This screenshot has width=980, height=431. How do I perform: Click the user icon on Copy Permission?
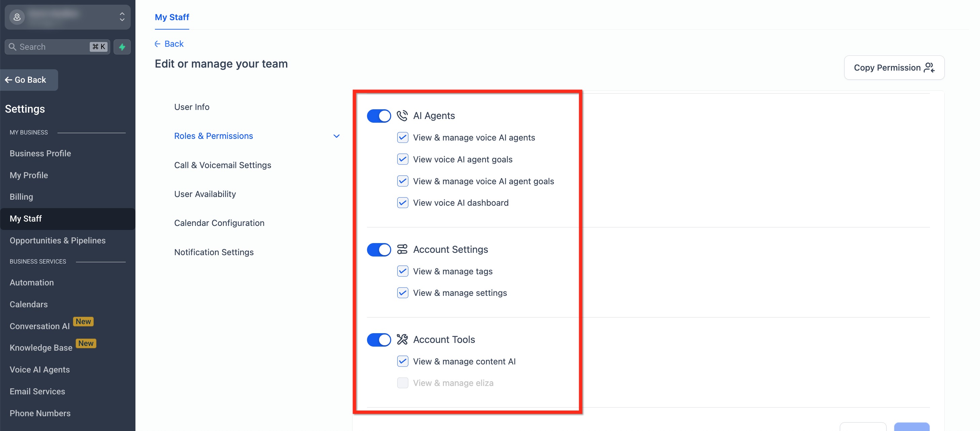pos(929,68)
